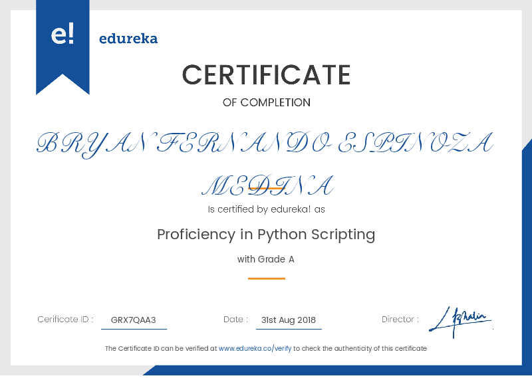
Task: Select the CERTIFICATE heading text
Action: click(x=267, y=75)
